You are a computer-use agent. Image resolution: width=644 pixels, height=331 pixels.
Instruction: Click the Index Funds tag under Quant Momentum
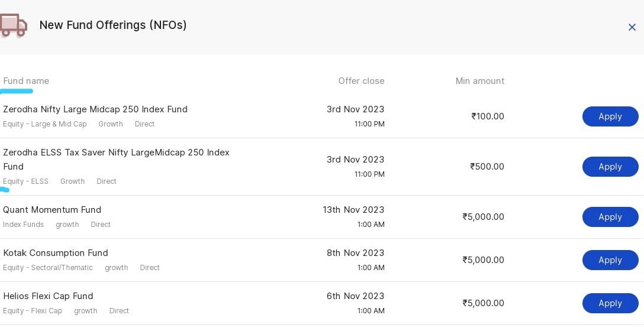23,225
